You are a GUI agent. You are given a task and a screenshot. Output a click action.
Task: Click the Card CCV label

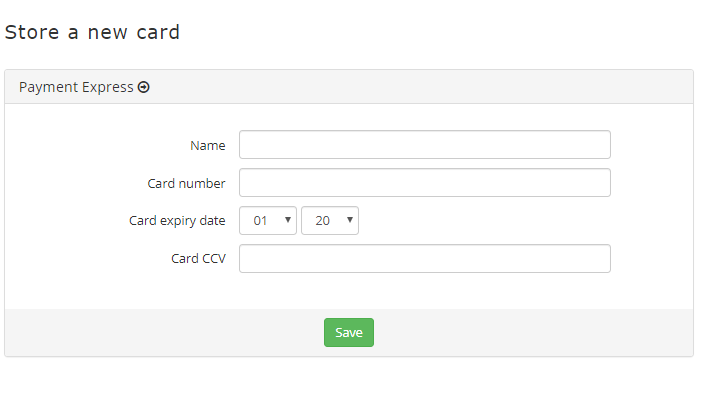click(198, 259)
